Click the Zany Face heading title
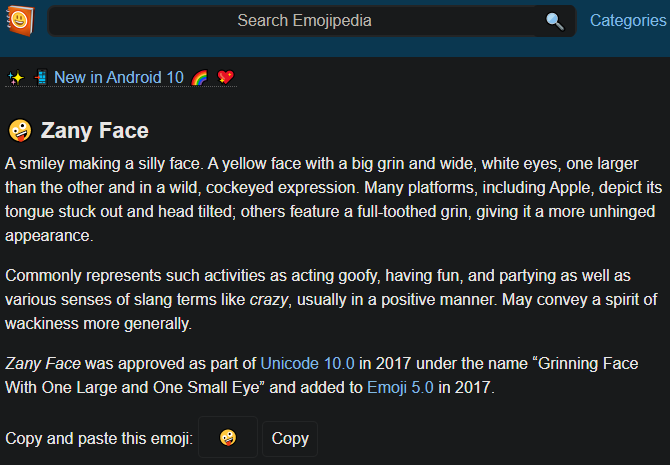 click(x=94, y=131)
